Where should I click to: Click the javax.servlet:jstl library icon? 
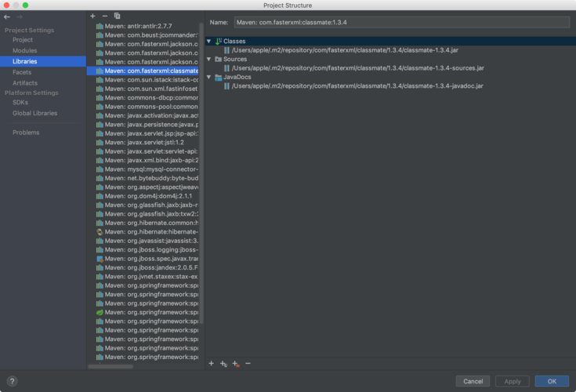tap(100, 143)
